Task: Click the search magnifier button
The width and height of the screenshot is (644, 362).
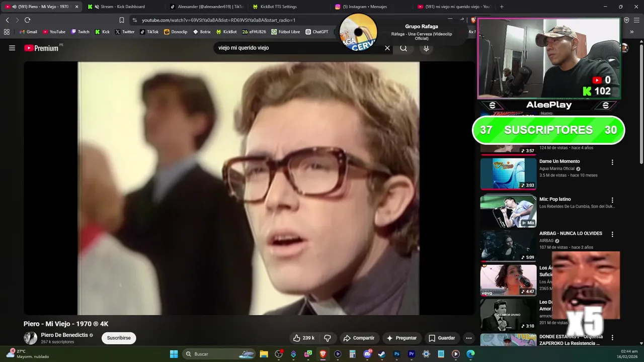Action: point(404,48)
